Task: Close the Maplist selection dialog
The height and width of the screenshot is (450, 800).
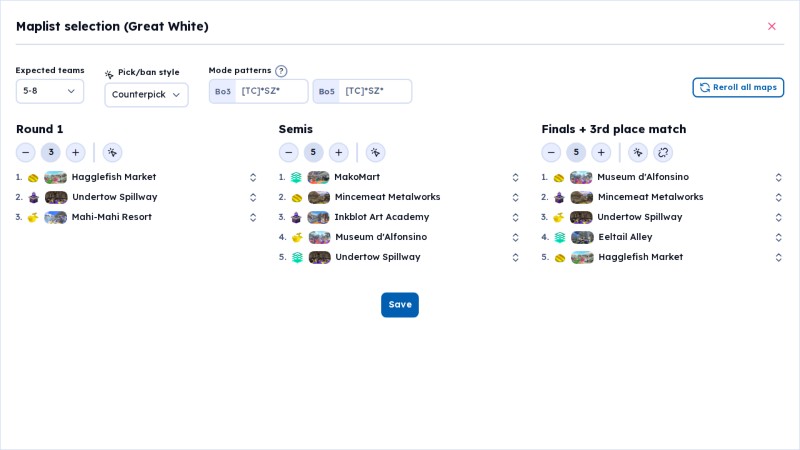Action: click(771, 27)
